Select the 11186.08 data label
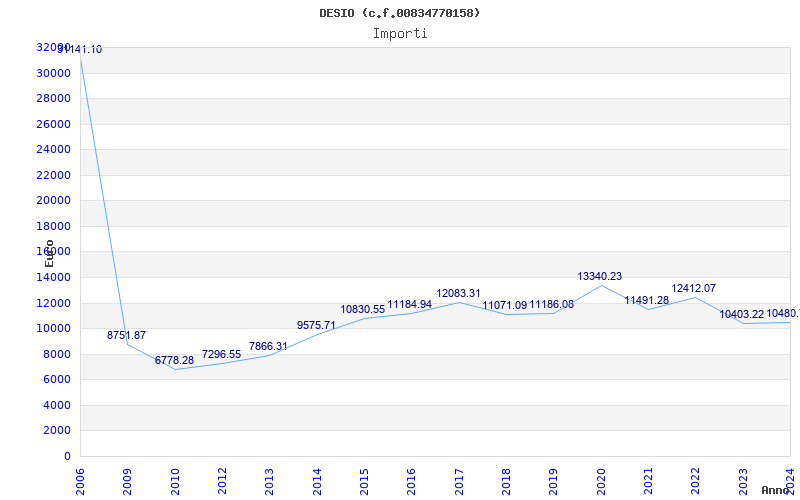Image resolution: width=800 pixels, height=500 pixels. coord(552,305)
